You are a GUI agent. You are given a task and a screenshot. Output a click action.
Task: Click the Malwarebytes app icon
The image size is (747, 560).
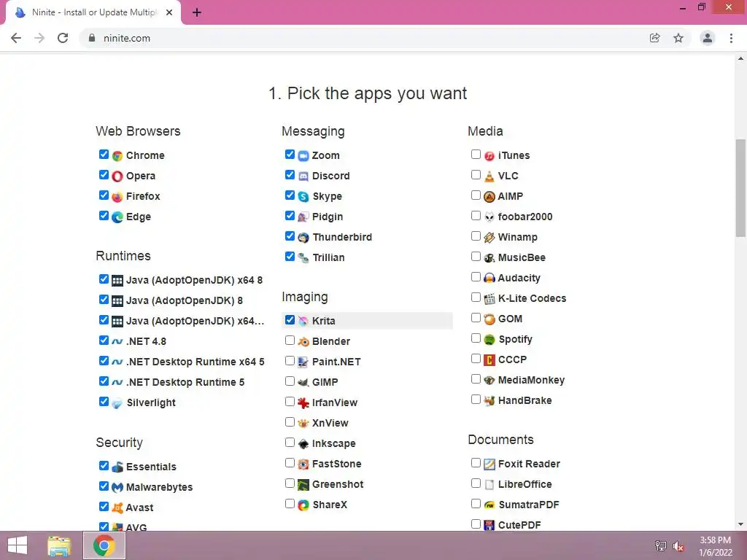(x=117, y=488)
